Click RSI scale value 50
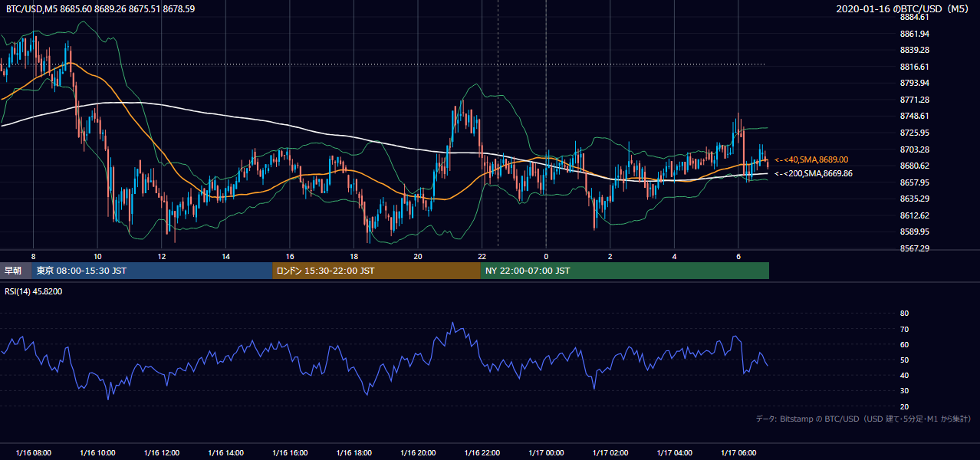Screen dimensions: 980x460 (x=904, y=360)
